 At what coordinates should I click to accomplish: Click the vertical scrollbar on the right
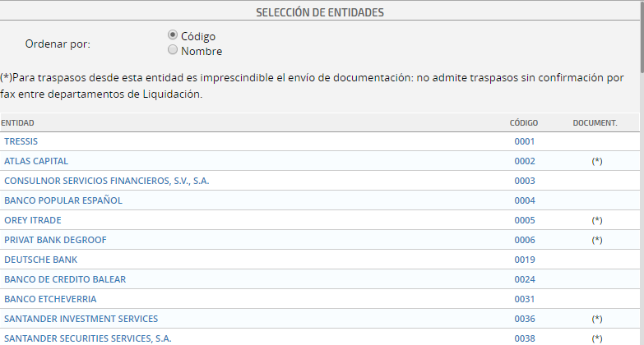pyautogui.click(x=641, y=164)
